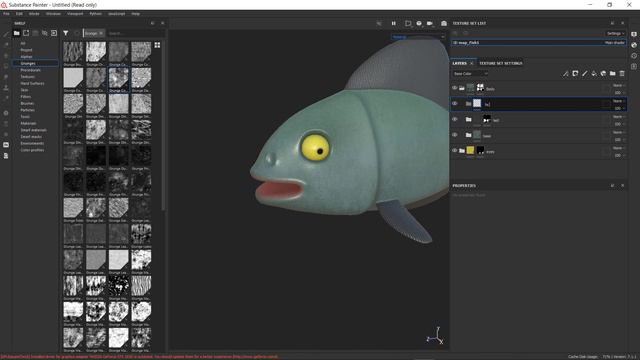Hide the body layer with its eye icon
Viewport: 640px width, 360px height.
coord(454,88)
